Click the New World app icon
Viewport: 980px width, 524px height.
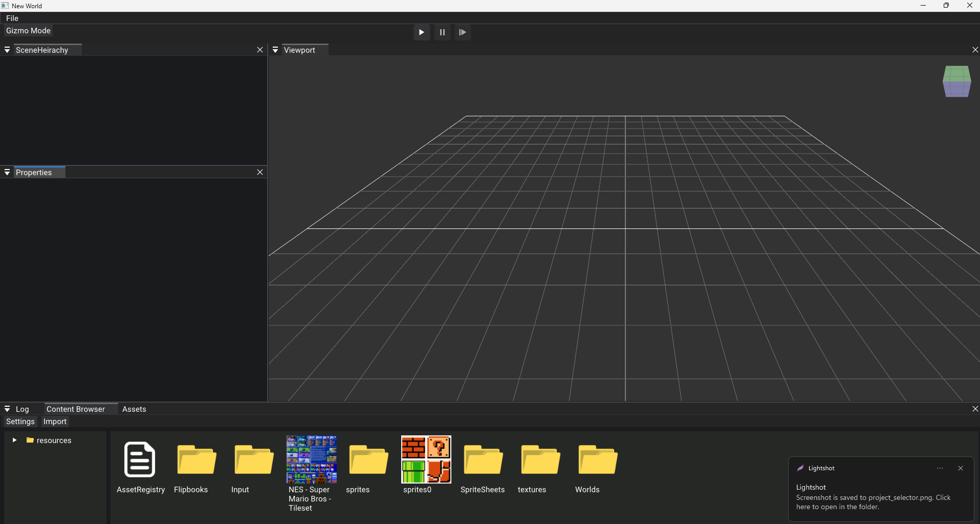tap(5, 6)
